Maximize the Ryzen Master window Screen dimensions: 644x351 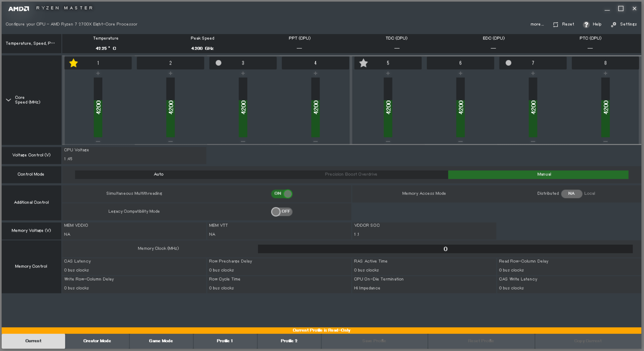[621, 9]
